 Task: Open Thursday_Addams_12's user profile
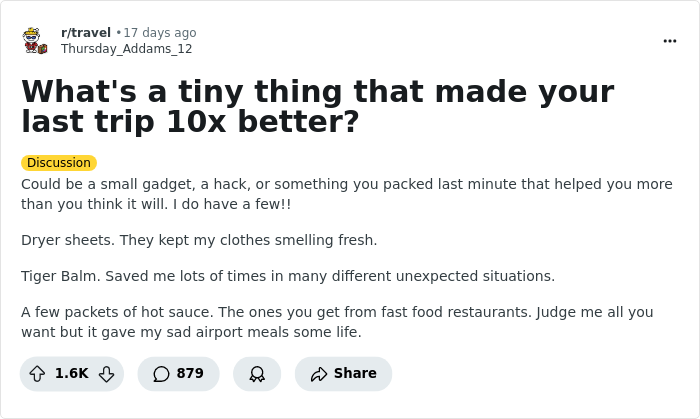click(x=126, y=49)
